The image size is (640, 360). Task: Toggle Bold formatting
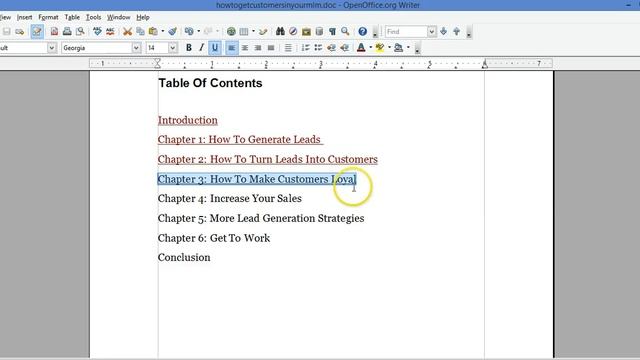pyautogui.click(x=189, y=48)
